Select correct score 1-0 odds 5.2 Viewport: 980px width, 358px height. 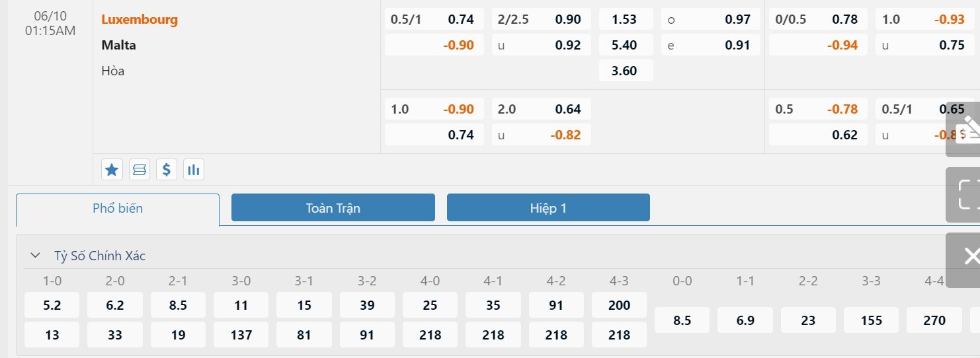[x=52, y=305]
